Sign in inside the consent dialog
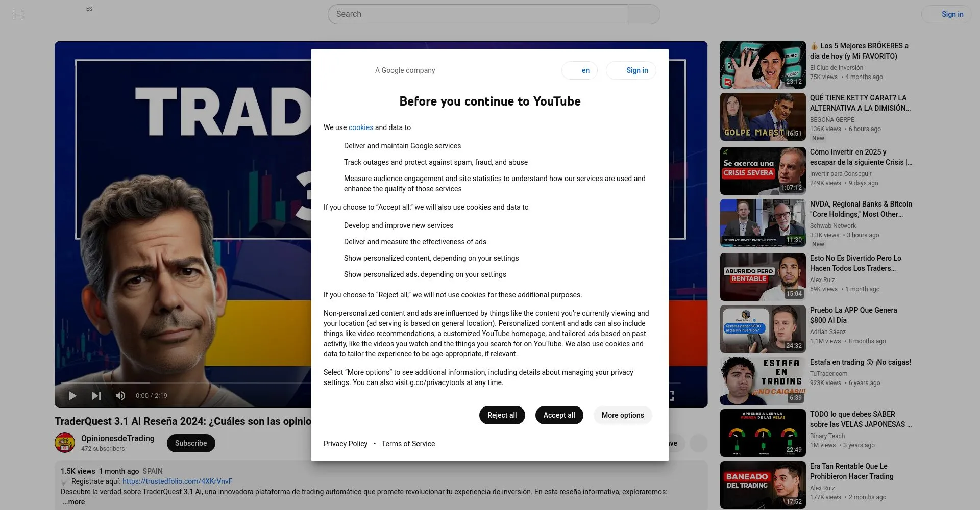Image resolution: width=980 pixels, height=510 pixels. (631, 70)
